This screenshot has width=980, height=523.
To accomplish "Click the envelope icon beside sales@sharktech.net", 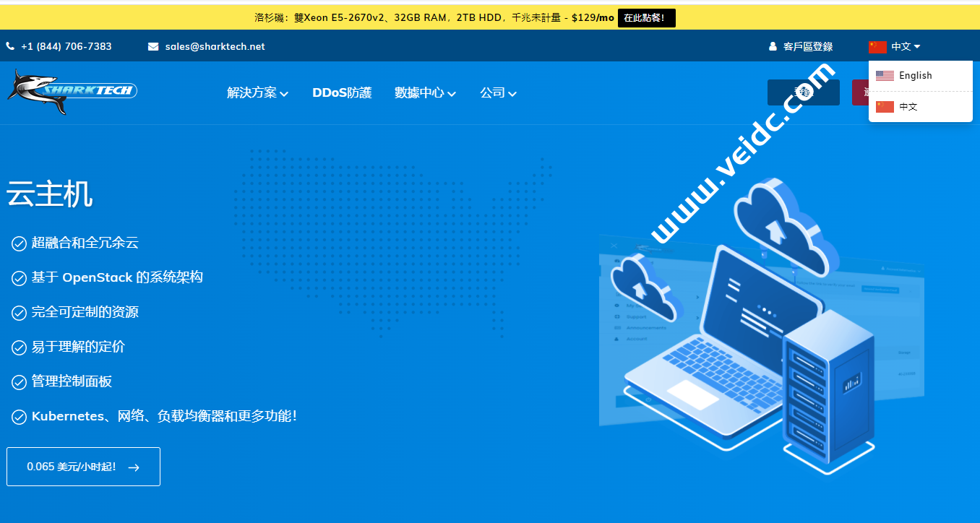I will [153, 46].
